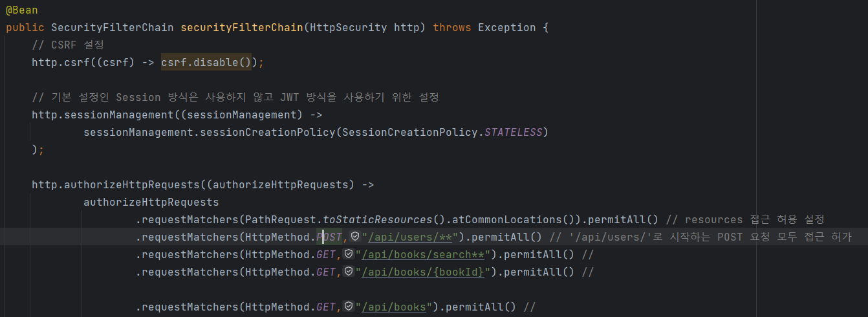
Task: Click the endpoint icon on the last requestMatchers line
Action: (x=349, y=307)
